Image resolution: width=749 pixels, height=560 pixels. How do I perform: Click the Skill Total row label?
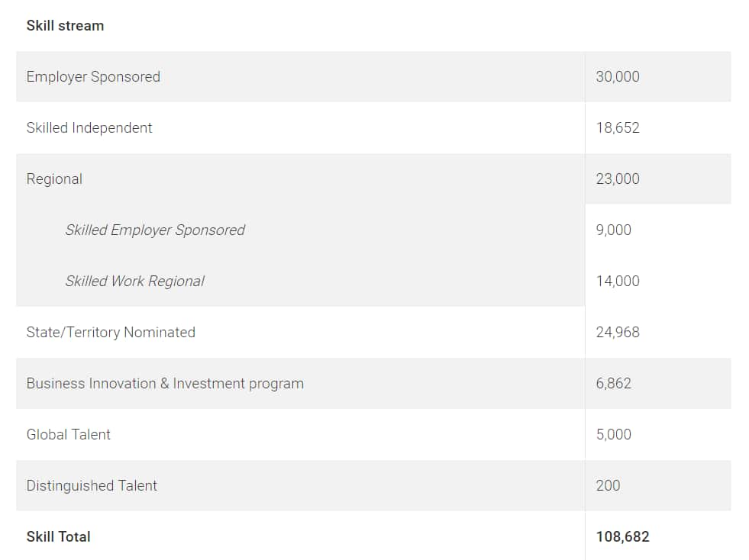tap(59, 537)
